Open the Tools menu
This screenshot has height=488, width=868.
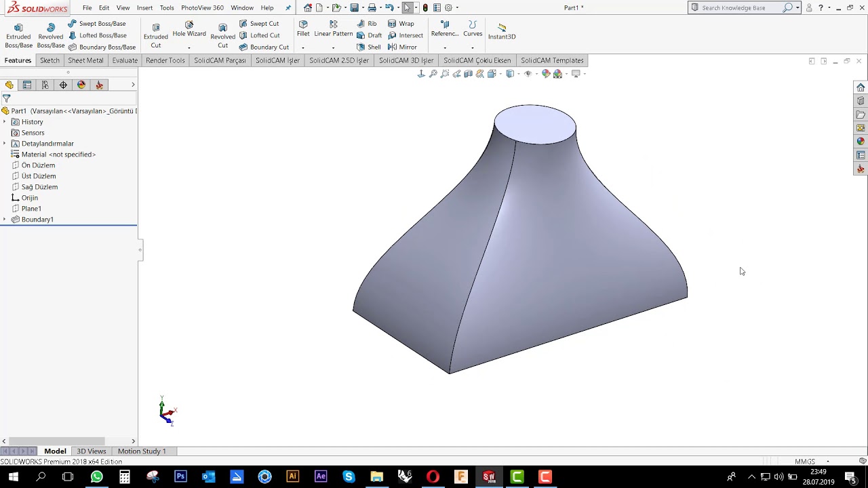click(x=167, y=8)
